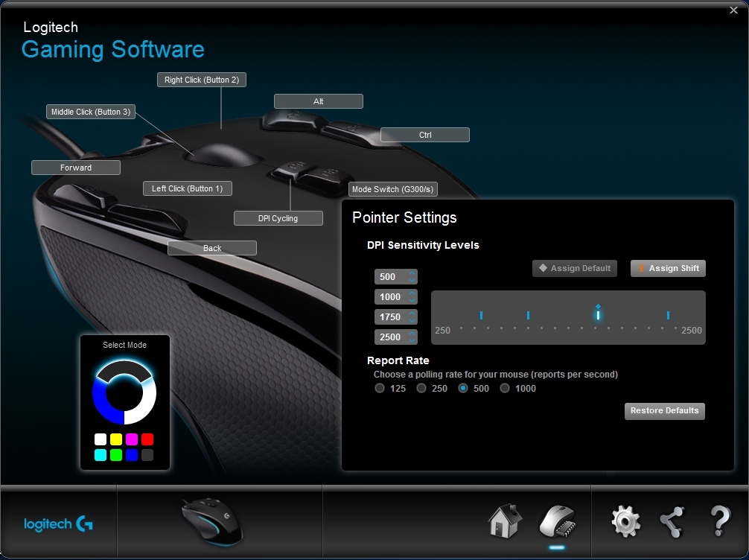The height and width of the screenshot is (560, 749).
Task: Click the Logitech G logo
Action: (58, 524)
